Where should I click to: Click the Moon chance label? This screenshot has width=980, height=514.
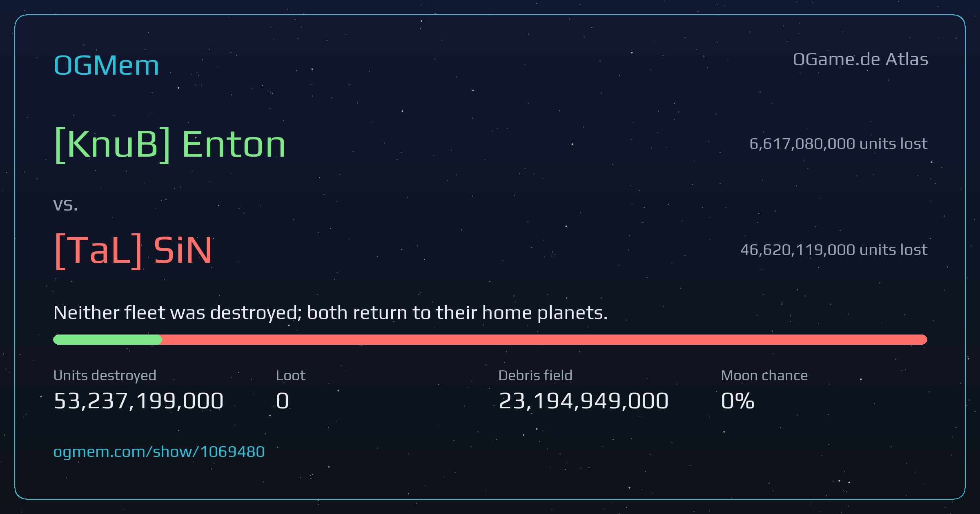[x=764, y=375]
